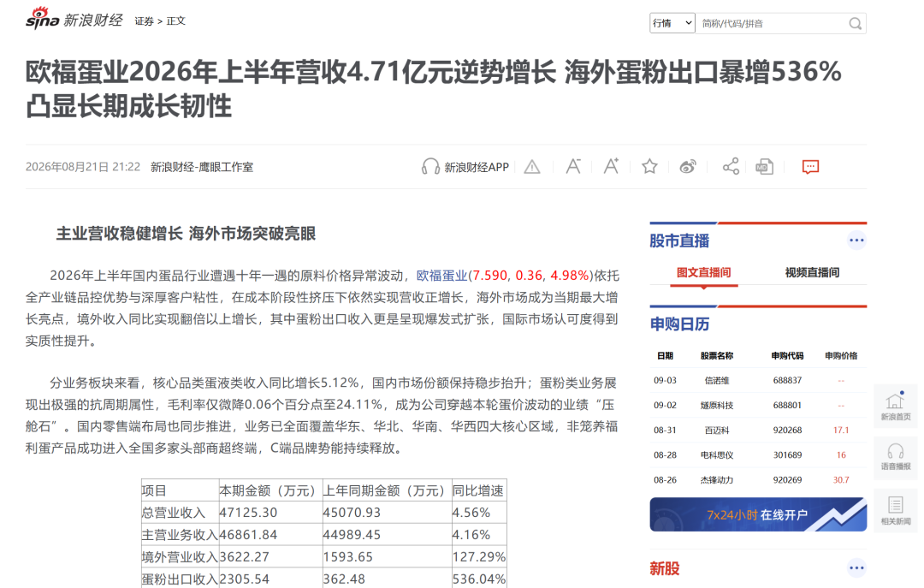Click the headphone listen icon
924x588 pixels.
click(430, 167)
